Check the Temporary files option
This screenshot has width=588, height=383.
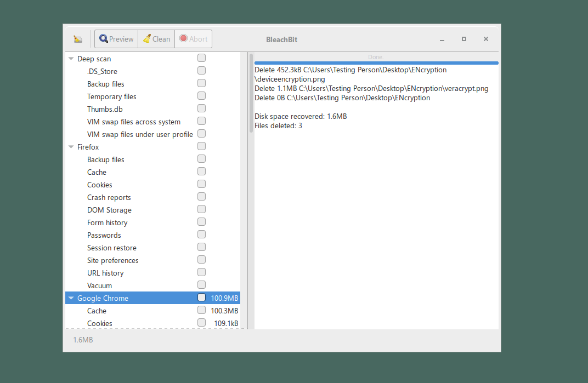pos(201,95)
